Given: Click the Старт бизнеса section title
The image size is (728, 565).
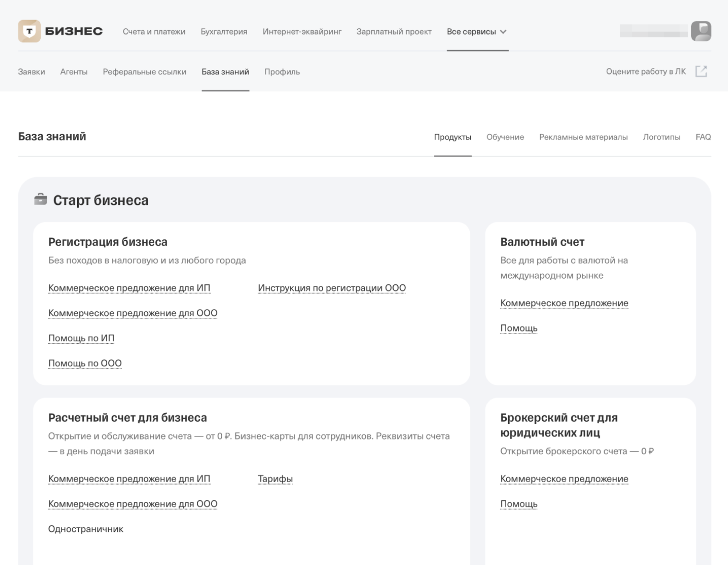Looking at the screenshot, I should pyautogui.click(x=101, y=200).
